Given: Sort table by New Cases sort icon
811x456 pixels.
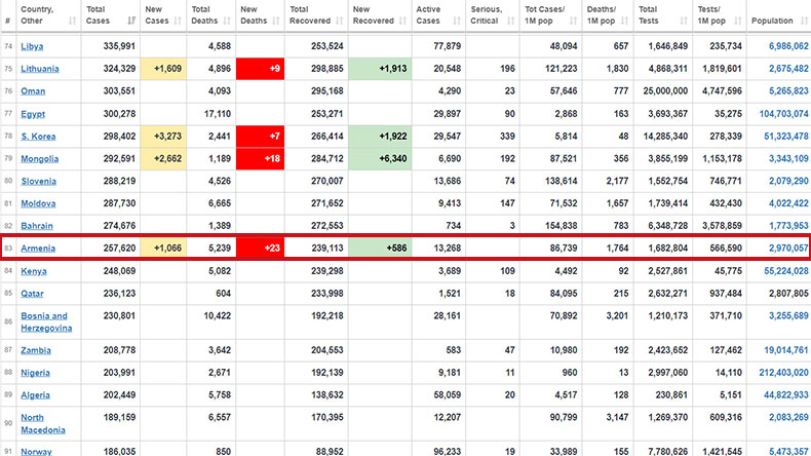Looking at the screenshot, I should [178, 21].
